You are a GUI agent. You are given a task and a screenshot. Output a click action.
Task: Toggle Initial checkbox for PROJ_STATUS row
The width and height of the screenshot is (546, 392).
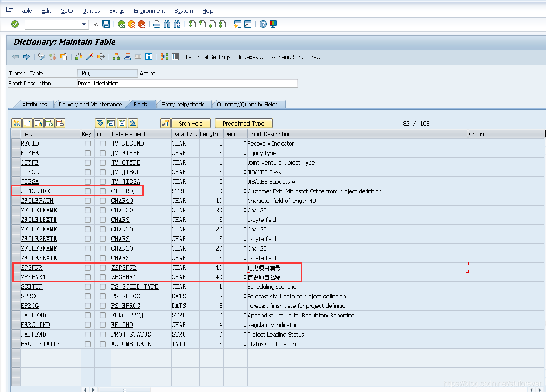103,344
